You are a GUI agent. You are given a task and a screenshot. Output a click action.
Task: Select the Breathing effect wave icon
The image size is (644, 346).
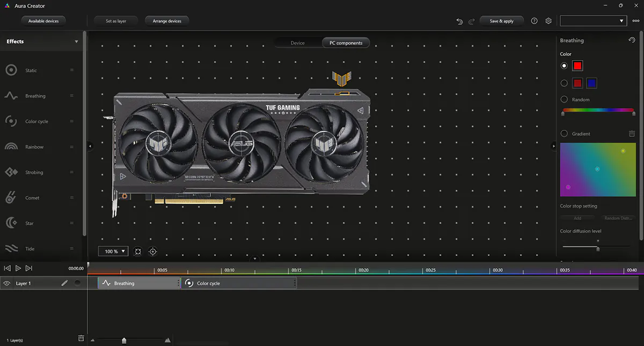[x=11, y=96]
